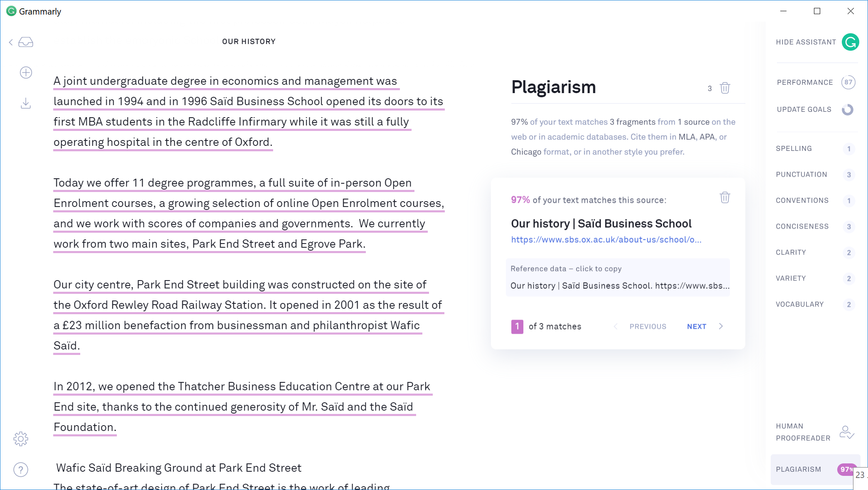Viewport: 868px width, 490px height.
Task: Open the documents inbox tray icon
Action: tap(26, 42)
